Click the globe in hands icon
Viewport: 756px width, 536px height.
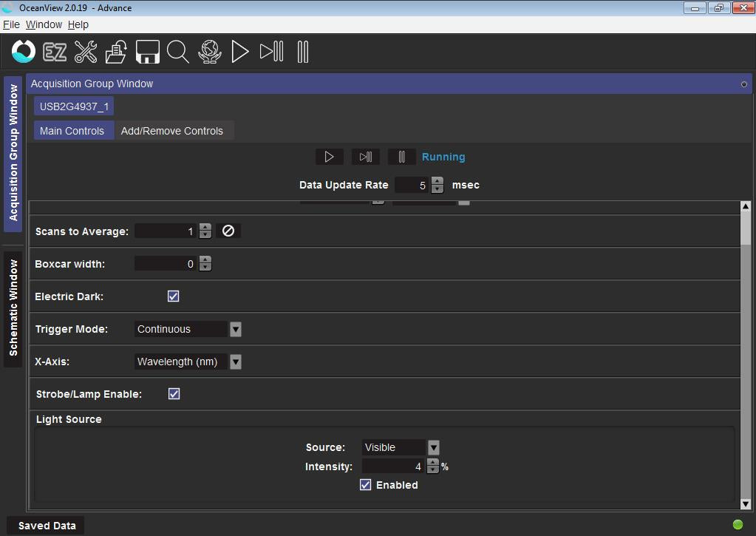[210, 52]
